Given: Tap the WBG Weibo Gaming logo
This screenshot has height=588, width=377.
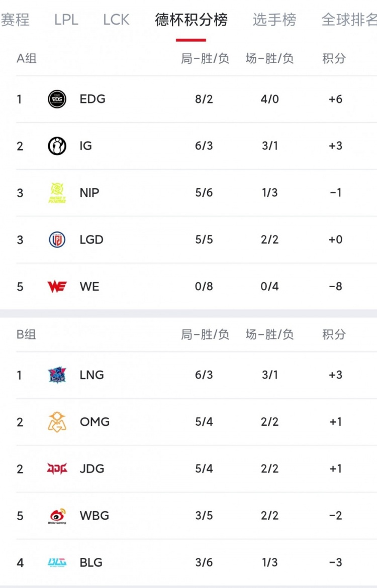Looking at the screenshot, I should (x=57, y=516).
